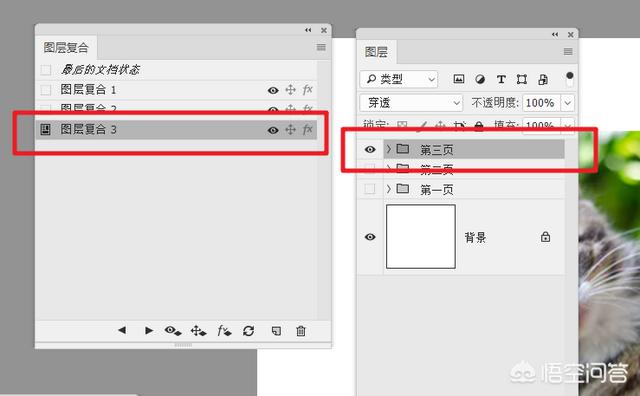Apply 最后的文档状态 comp checkbox
640x396 pixels.
coord(46,70)
